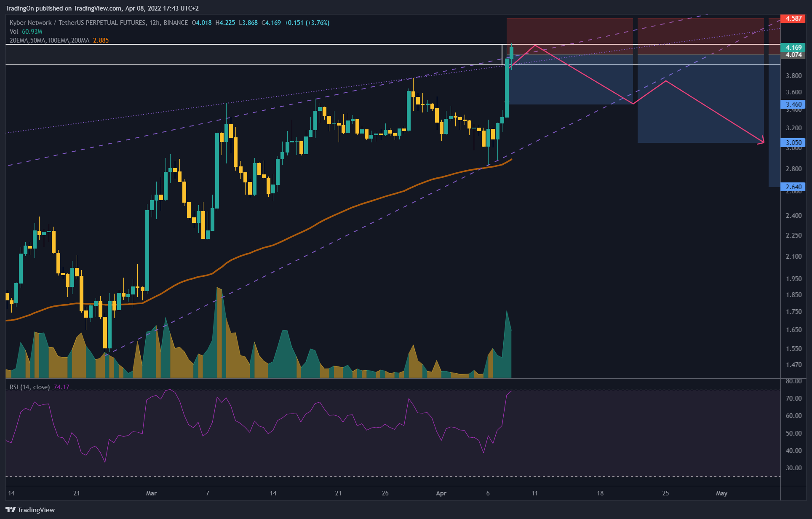Click the 1.950 price axis label
This screenshot has width=812, height=519.
pos(793,279)
